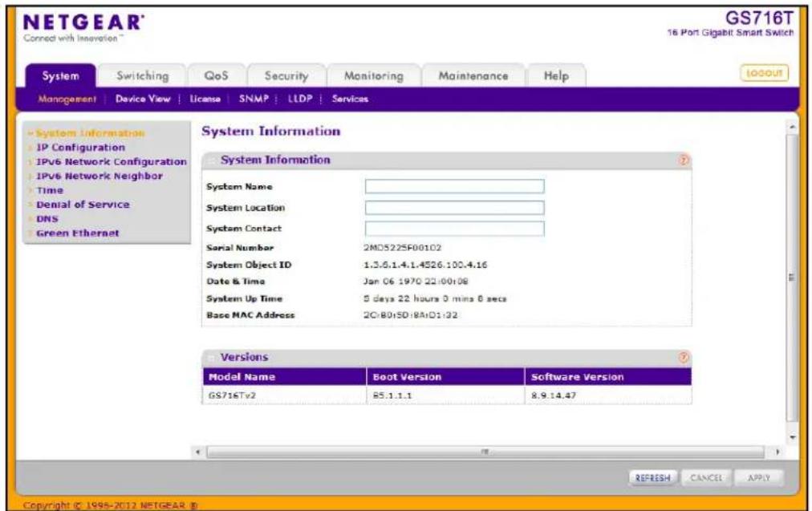The width and height of the screenshot is (812, 511).
Task: Focus the System Location input field
Action: click(455, 208)
